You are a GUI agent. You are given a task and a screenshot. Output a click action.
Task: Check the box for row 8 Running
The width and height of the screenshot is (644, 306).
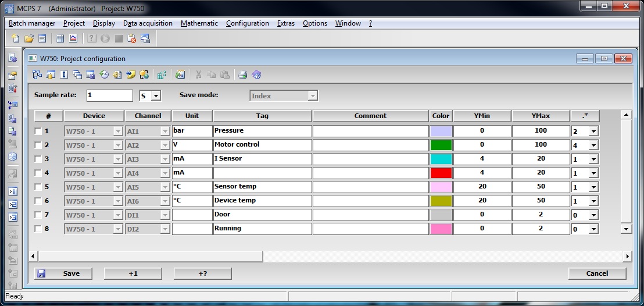(x=38, y=229)
